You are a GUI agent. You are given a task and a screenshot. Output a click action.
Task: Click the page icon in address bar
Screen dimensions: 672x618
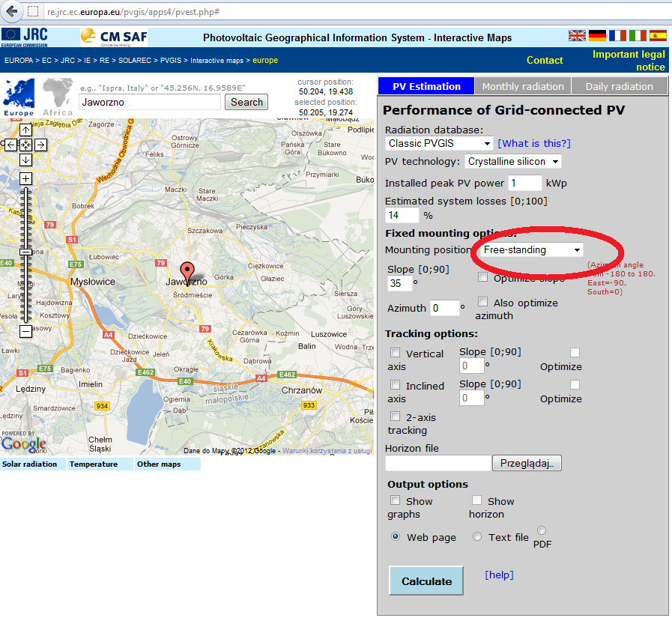click(x=33, y=11)
